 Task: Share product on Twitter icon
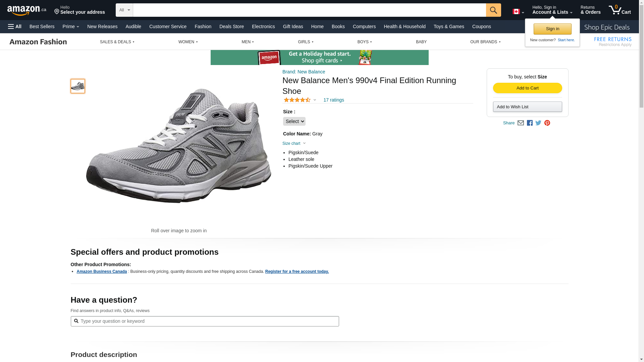point(538,123)
